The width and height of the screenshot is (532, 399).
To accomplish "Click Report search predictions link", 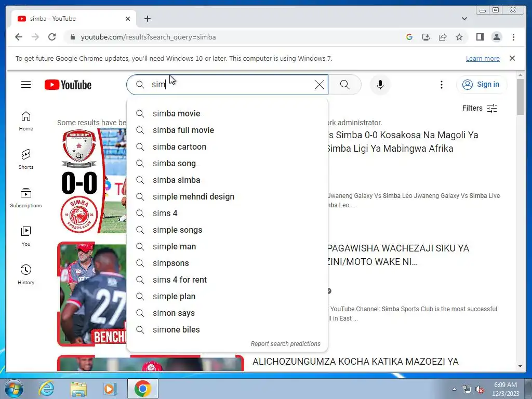I will point(285,344).
